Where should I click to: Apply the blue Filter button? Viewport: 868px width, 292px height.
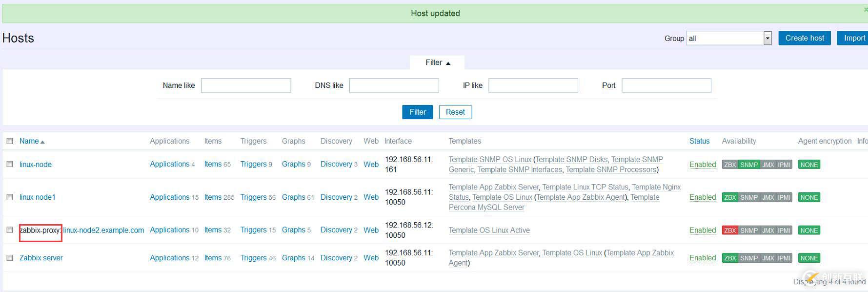(418, 112)
